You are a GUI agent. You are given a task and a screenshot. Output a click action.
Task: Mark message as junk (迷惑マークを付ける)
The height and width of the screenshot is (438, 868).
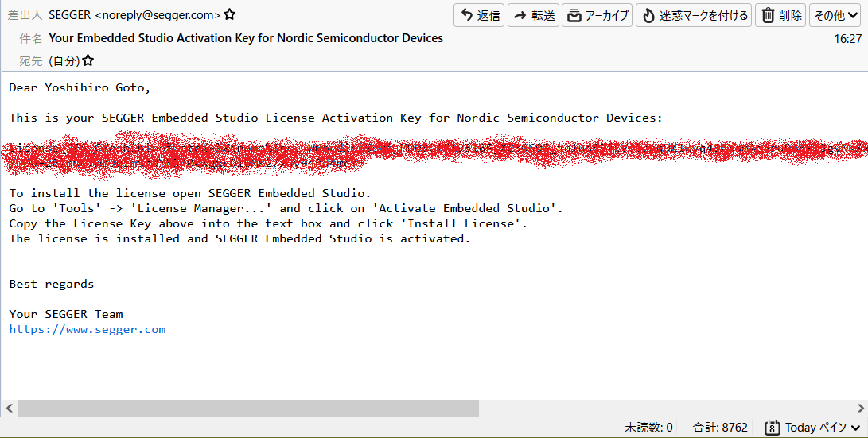pos(695,15)
